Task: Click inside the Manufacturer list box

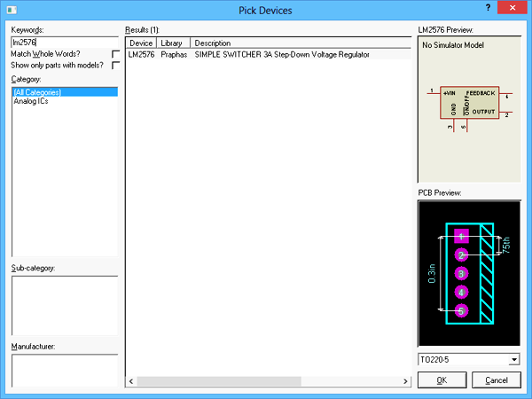Action: tap(65, 371)
